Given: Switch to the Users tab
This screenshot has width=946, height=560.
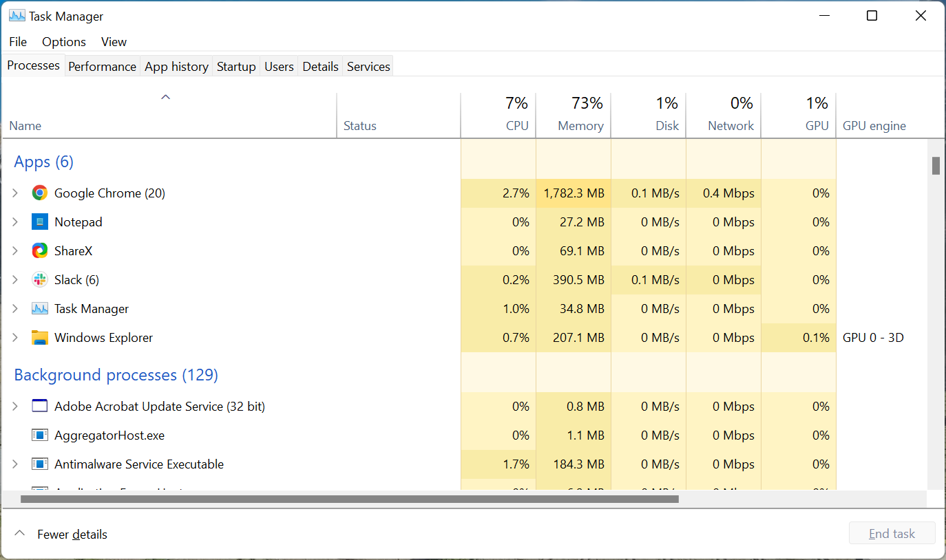Looking at the screenshot, I should coord(279,67).
